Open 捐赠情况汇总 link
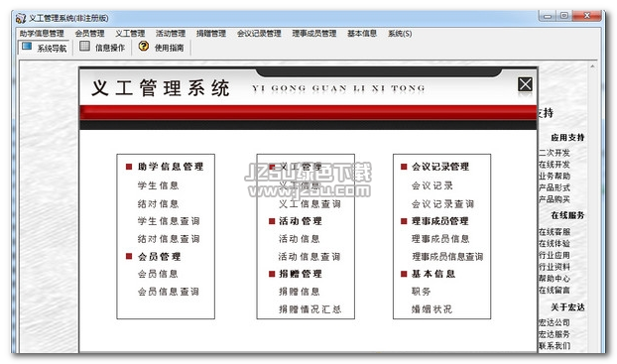 click(309, 309)
